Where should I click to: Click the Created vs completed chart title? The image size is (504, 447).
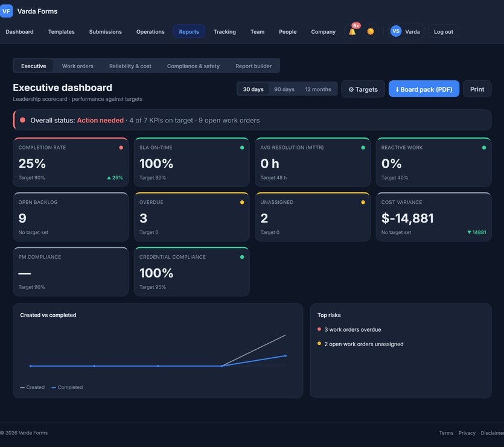coord(48,315)
